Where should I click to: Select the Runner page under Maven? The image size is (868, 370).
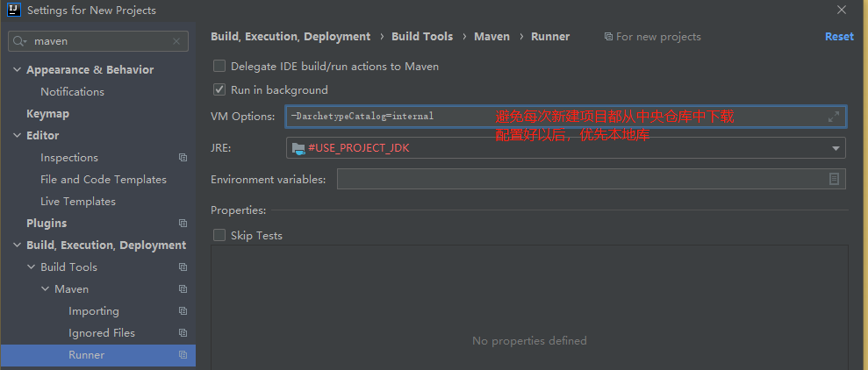tap(98, 355)
